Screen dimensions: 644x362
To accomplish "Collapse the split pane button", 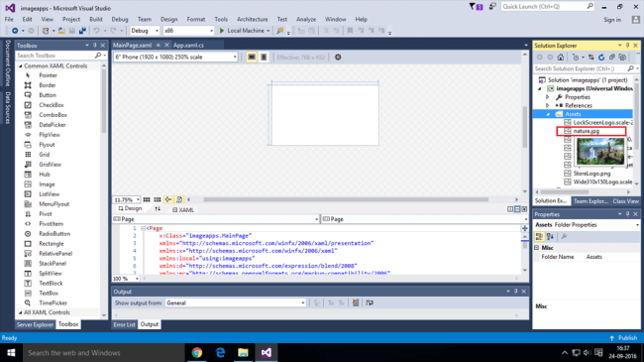I will click(524, 209).
